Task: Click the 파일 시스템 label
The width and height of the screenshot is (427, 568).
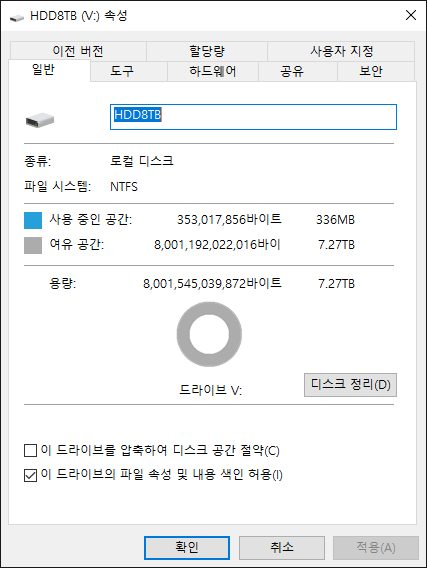Action: [58, 187]
